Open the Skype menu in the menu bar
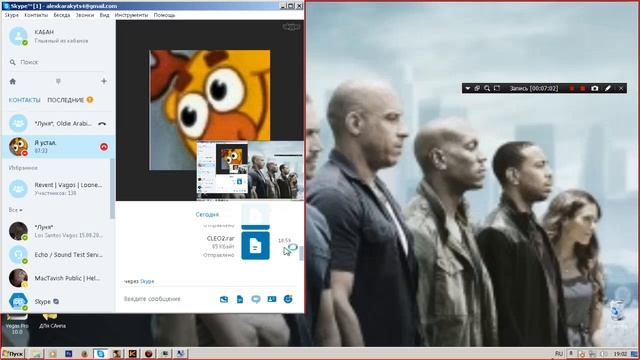 pos(11,15)
